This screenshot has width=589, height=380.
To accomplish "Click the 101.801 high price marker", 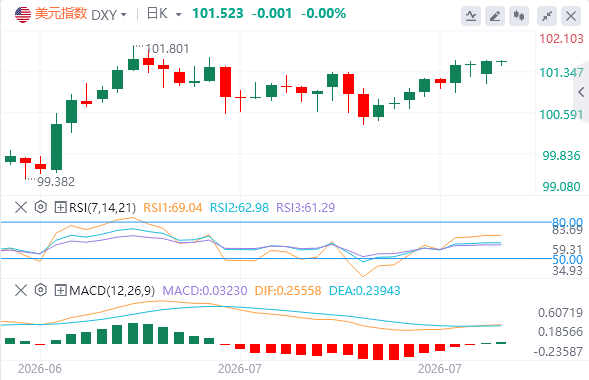I will [167, 48].
